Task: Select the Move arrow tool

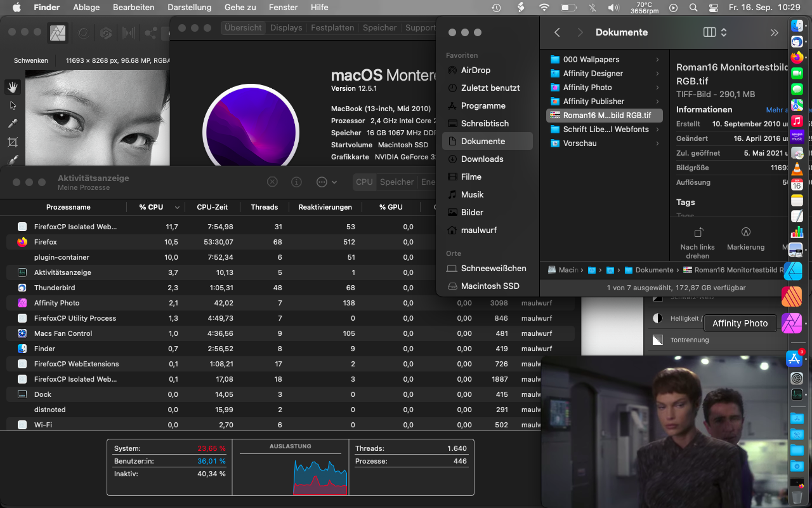Action: click(x=13, y=105)
